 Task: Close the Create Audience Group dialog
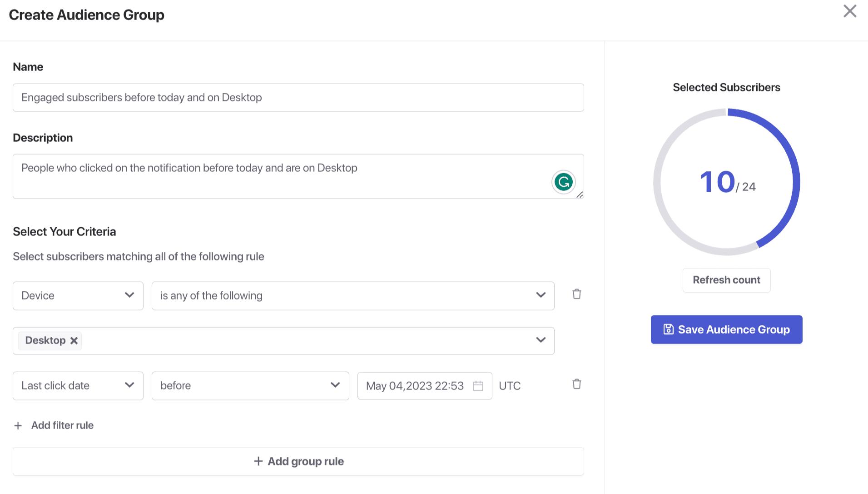click(x=849, y=11)
